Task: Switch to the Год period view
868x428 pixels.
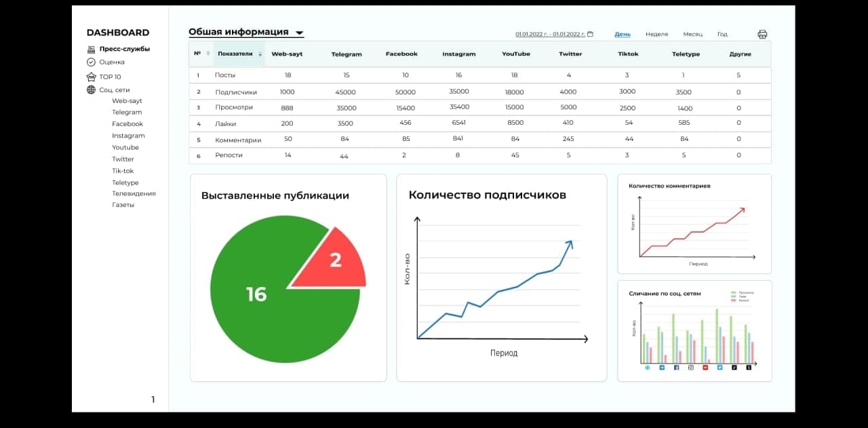Action: click(723, 34)
